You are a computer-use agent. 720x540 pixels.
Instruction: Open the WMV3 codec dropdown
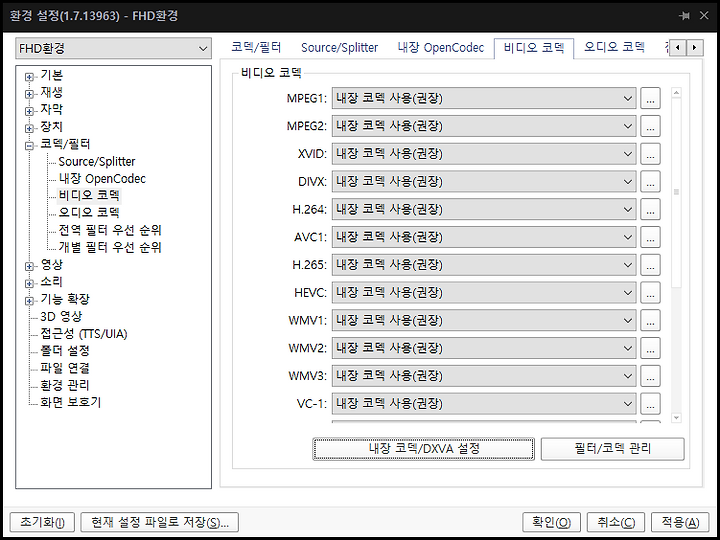484,376
